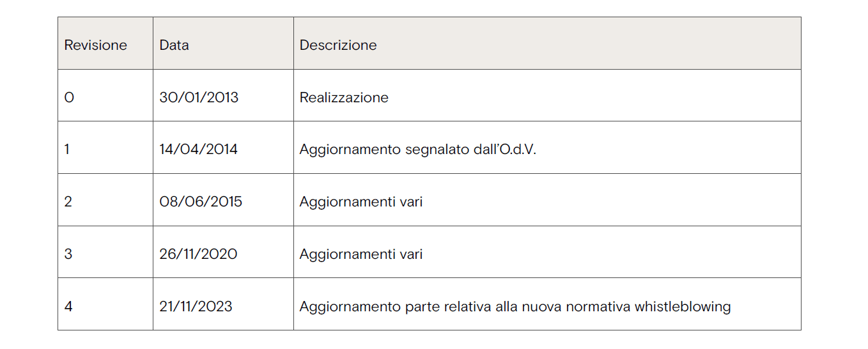Select revision number 1 cell
868x349 pixels.
[x=68, y=150]
